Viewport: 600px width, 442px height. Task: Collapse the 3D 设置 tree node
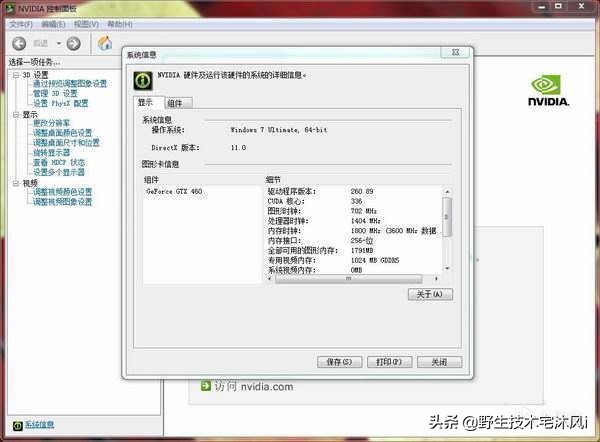pos(16,75)
